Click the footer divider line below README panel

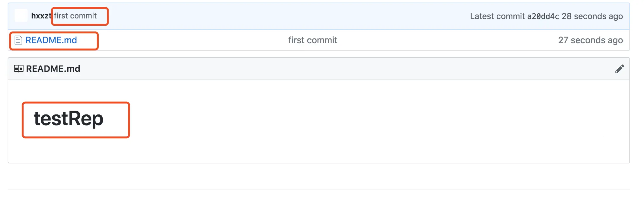coord(318,189)
